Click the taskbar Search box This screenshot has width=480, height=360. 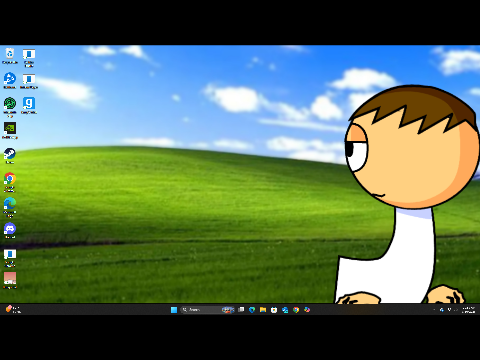coord(207,310)
